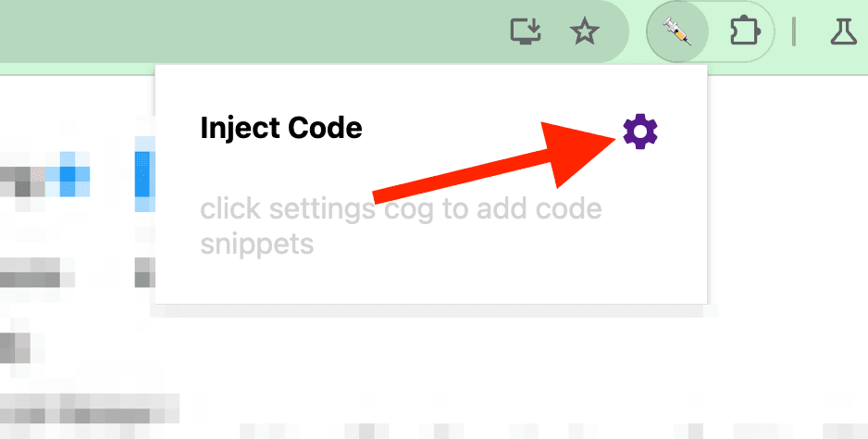Open the Chrome Labs flask icon
This screenshot has width=868, height=439.
pyautogui.click(x=843, y=31)
